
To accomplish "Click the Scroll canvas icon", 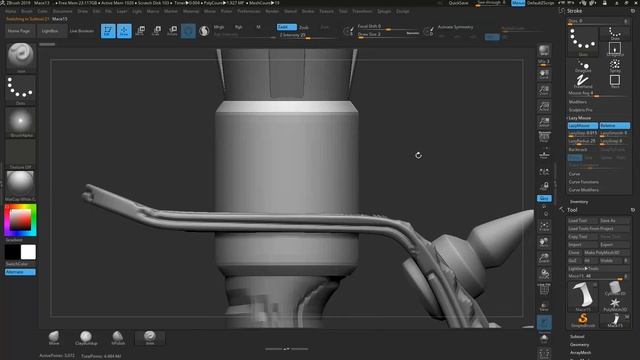I will [544, 74].
